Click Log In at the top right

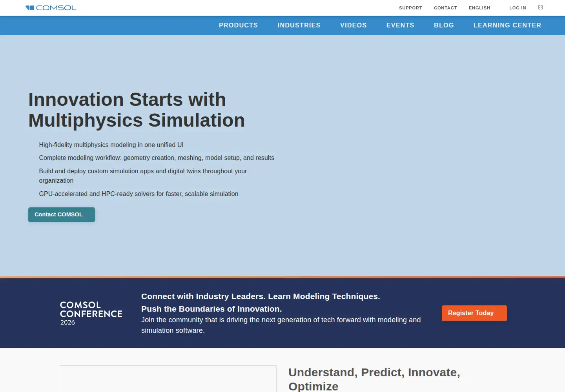(518, 8)
